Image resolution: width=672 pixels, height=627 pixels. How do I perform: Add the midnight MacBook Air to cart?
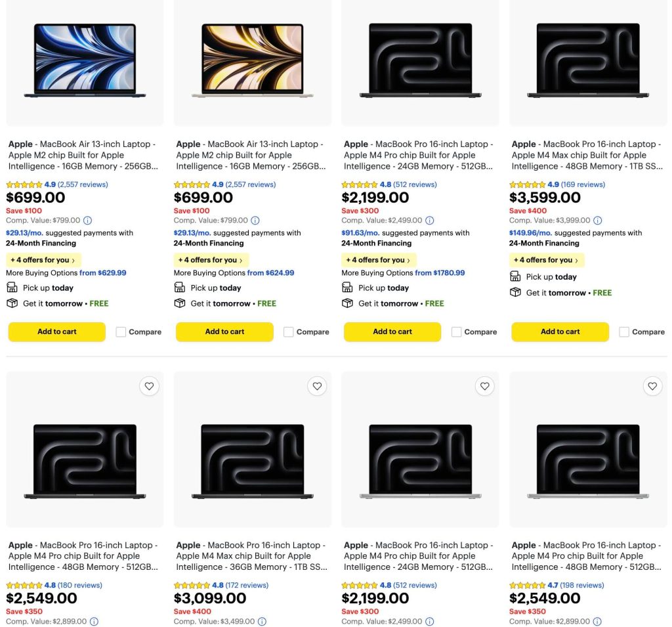(57, 332)
